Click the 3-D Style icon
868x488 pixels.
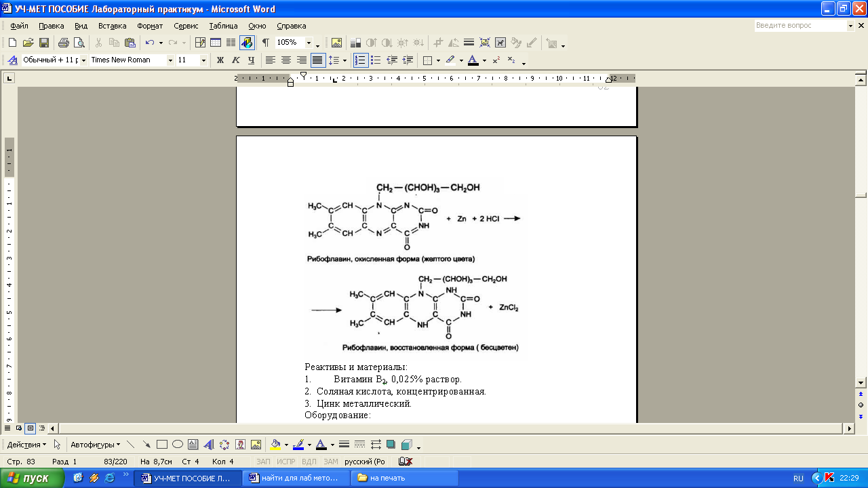[x=406, y=445]
